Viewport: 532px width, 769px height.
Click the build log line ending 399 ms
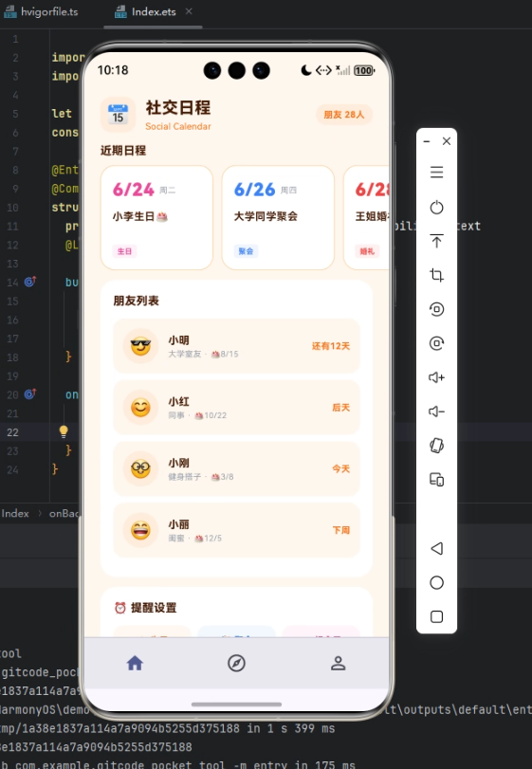point(168,728)
